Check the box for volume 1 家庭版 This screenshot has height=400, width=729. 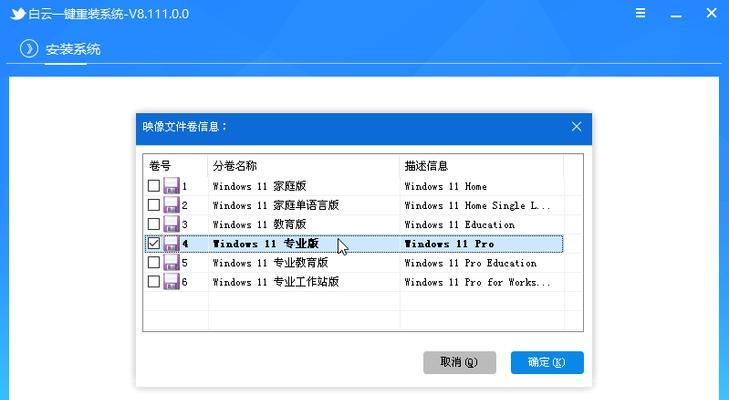[x=153, y=186]
